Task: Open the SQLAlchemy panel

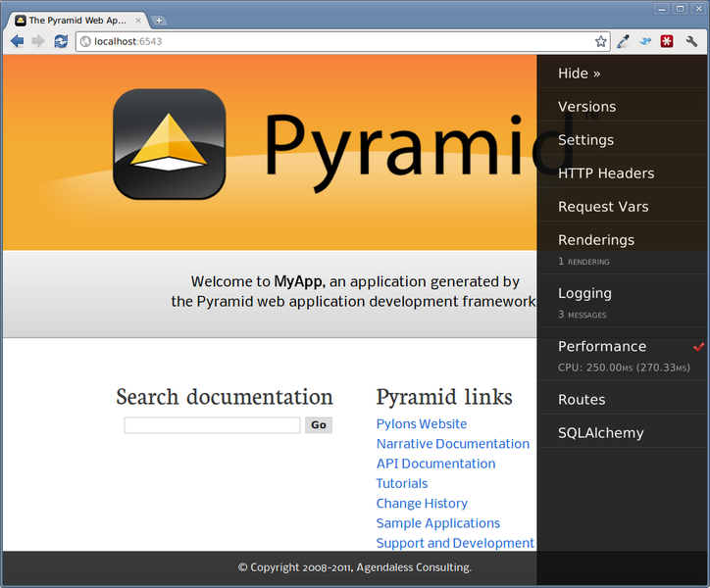Action: 600,433
